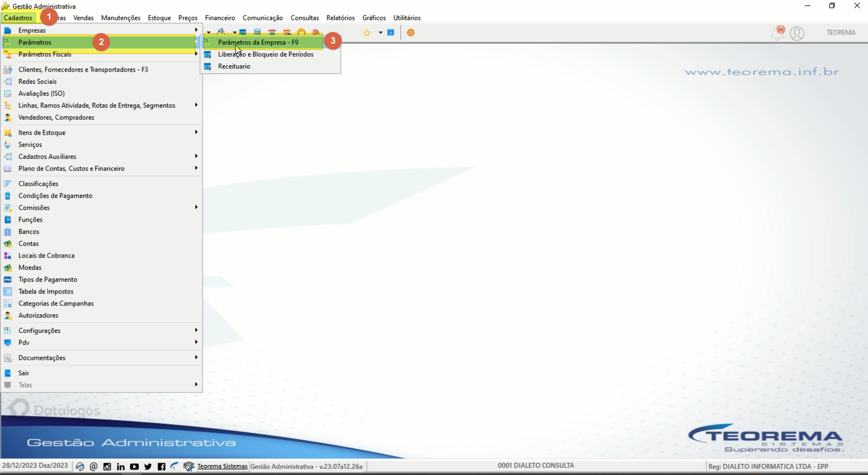Select the Avaliações (ISO) entry
Image resolution: width=868 pixels, height=475 pixels.
(x=102, y=93)
